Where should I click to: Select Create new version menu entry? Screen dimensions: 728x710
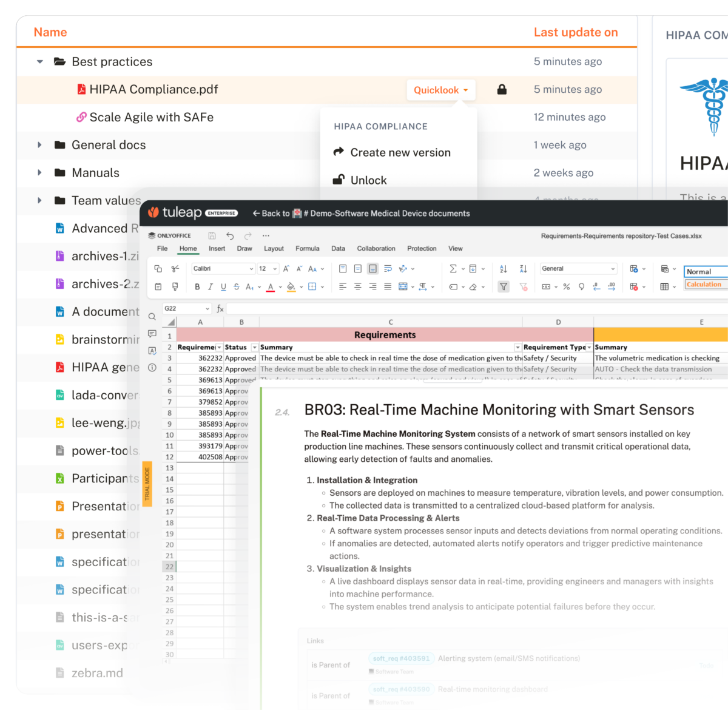tap(400, 153)
